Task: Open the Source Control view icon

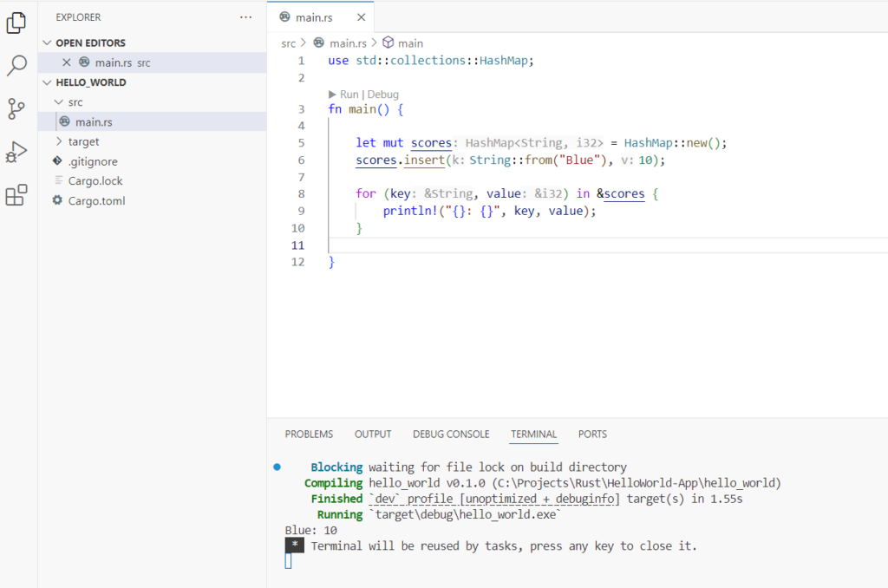Action: coord(16,108)
